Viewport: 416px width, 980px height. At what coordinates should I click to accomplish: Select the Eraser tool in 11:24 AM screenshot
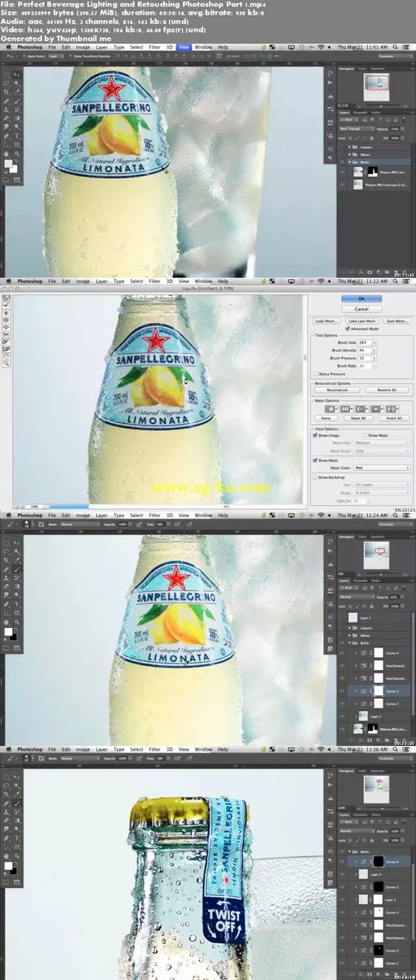6,586
